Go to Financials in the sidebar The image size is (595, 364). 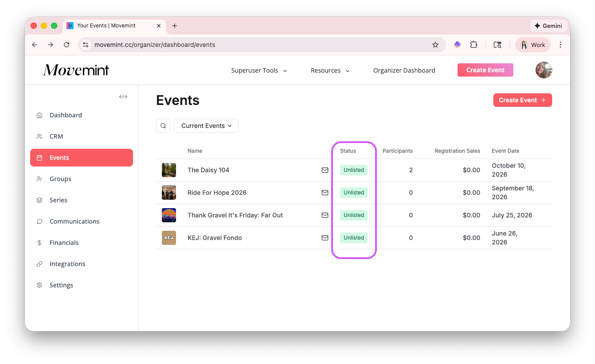coord(64,243)
